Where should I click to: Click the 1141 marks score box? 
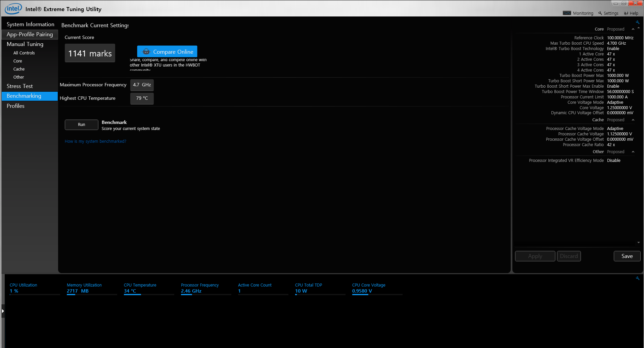click(x=90, y=53)
